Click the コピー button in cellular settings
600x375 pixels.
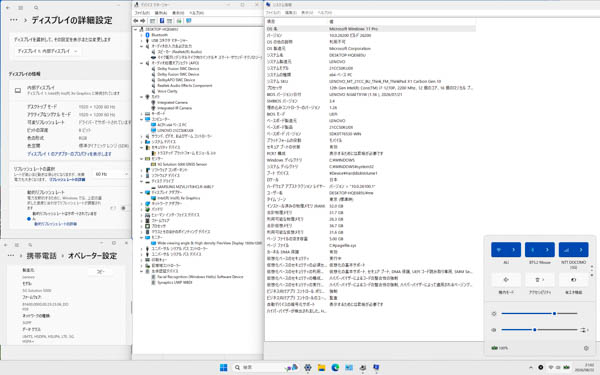pyautogui.click(x=100, y=271)
